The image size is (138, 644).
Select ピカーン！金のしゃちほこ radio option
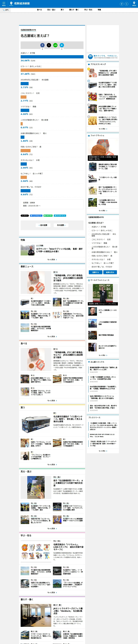click(89, 231)
